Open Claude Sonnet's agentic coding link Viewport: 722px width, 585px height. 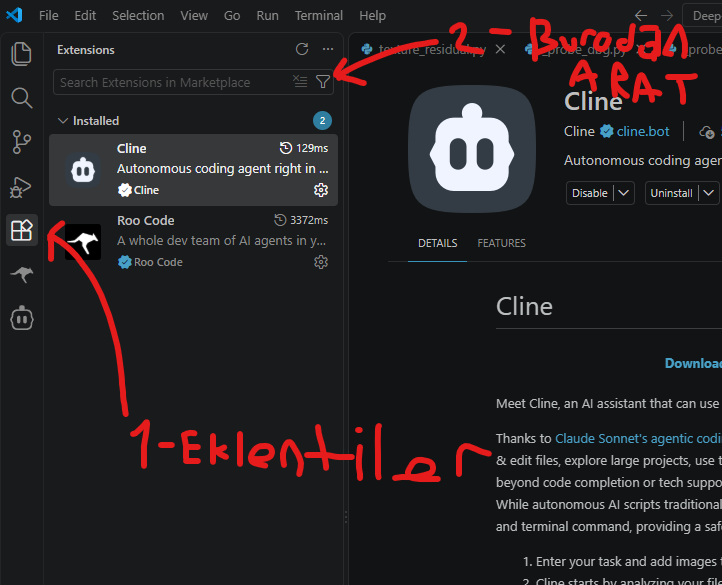tap(638, 439)
